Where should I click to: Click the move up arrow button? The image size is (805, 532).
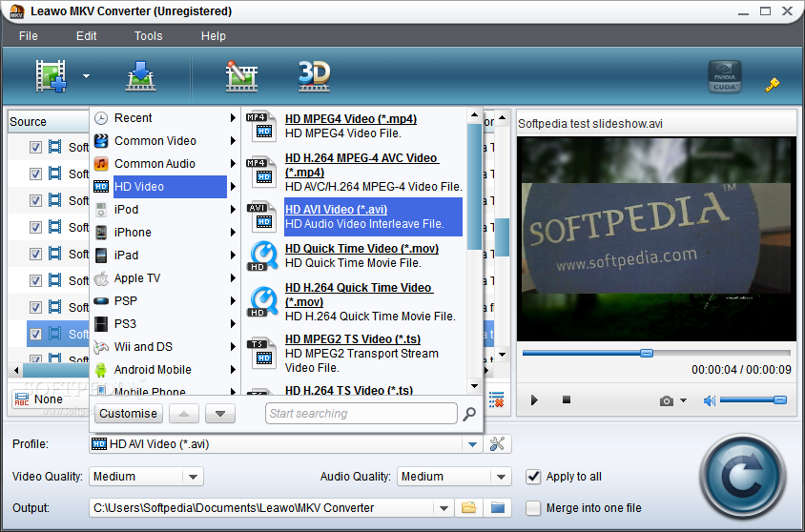click(184, 414)
